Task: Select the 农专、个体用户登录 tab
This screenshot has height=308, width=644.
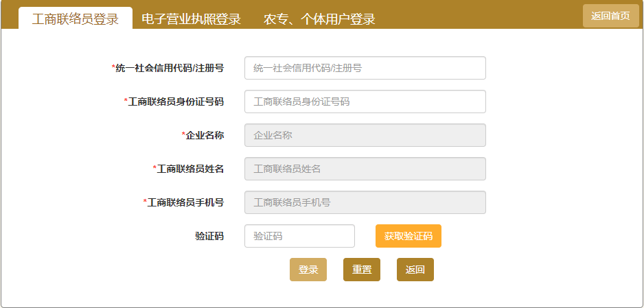Action: (x=319, y=19)
